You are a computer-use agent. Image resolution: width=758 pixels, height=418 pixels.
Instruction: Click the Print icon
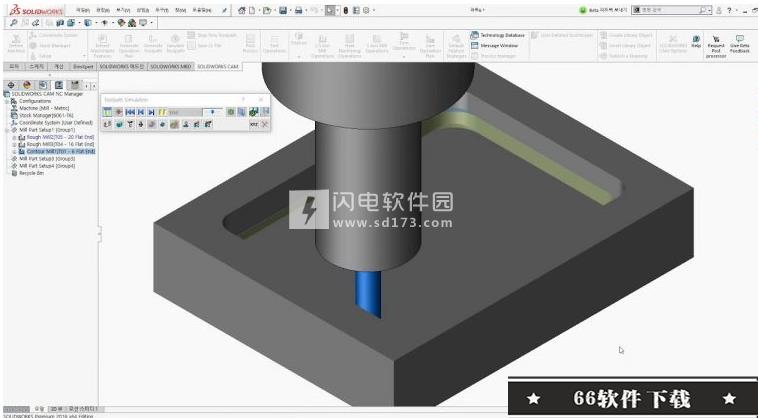point(298,10)
